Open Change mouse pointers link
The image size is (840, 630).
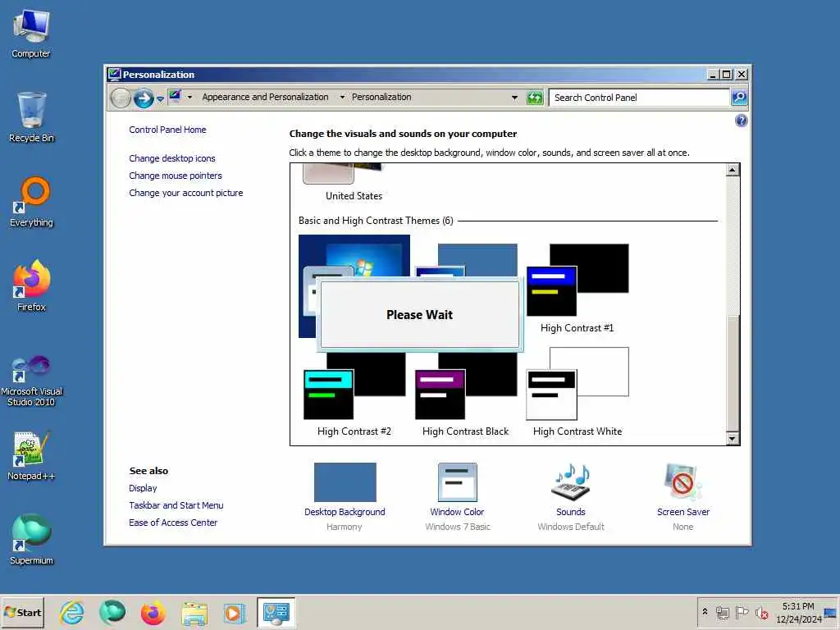click(x=176, y=176)
